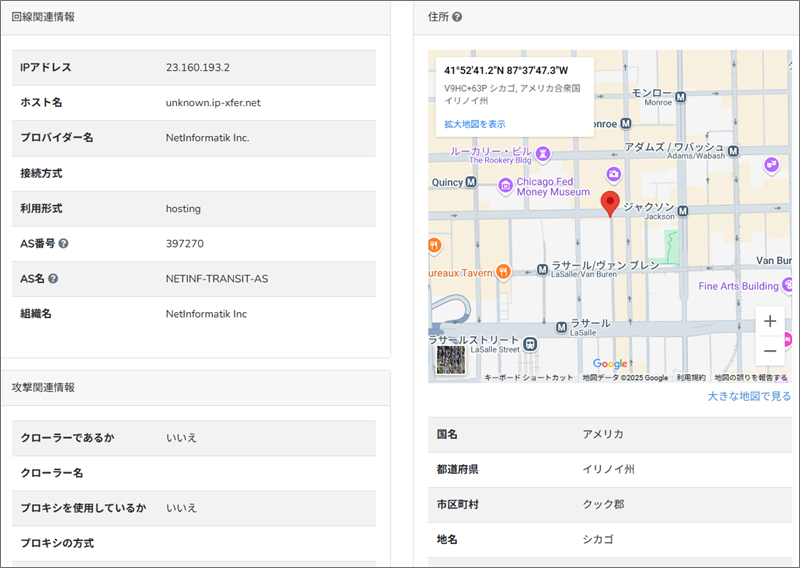Zoom in the map with the plus button
800x568 pixels.
[770, 321]
